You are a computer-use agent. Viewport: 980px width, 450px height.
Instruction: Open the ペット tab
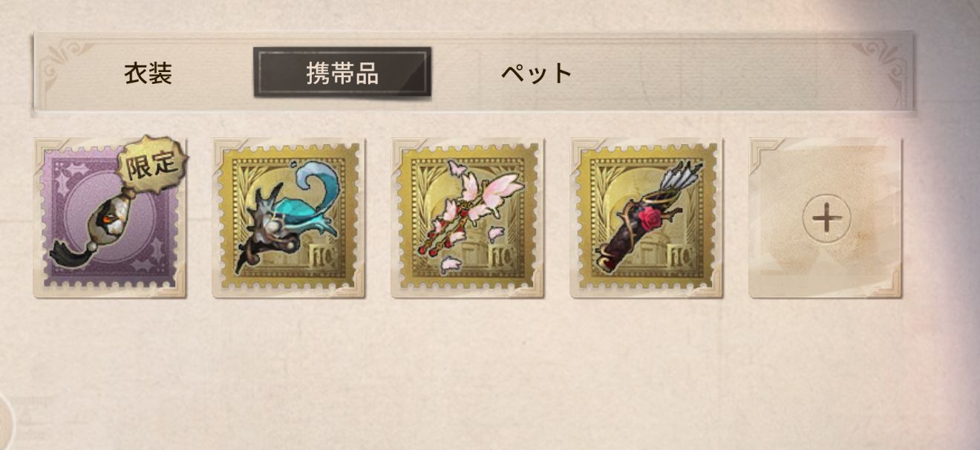coord(536,74)
